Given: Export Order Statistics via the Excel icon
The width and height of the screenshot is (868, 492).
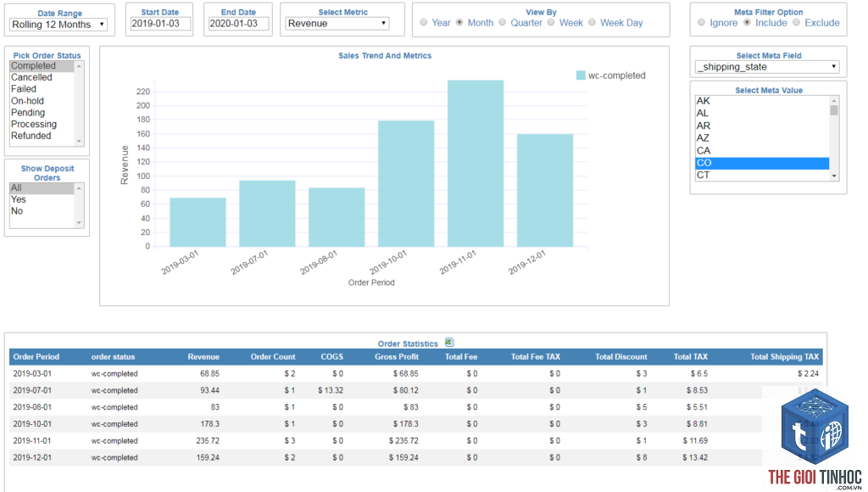Looking at the screenshot, I should tap(449, 343).
